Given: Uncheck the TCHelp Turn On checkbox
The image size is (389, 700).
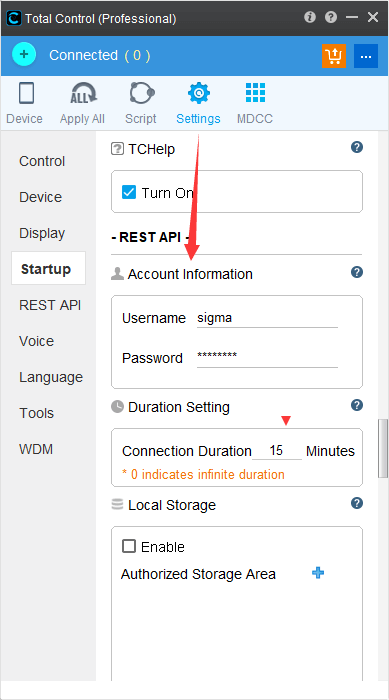Looking at the screenshot, I should 129,192.
